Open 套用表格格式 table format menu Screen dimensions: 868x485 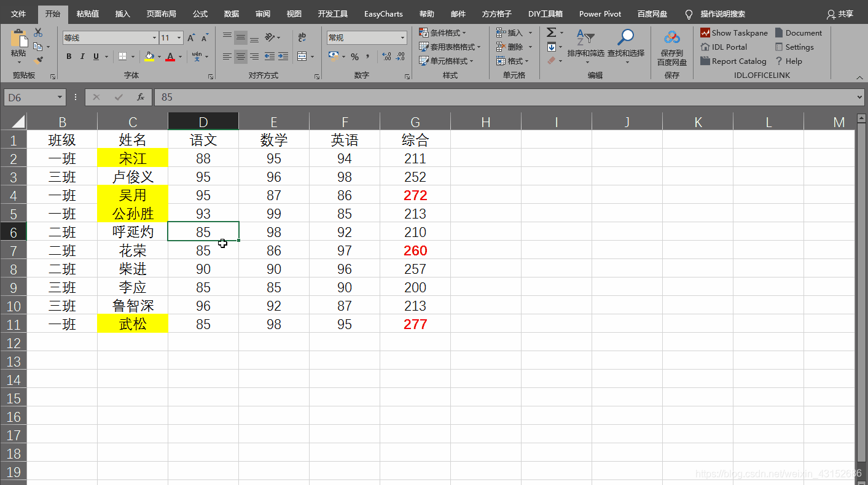pyautogui.click(x=450, y=47)
